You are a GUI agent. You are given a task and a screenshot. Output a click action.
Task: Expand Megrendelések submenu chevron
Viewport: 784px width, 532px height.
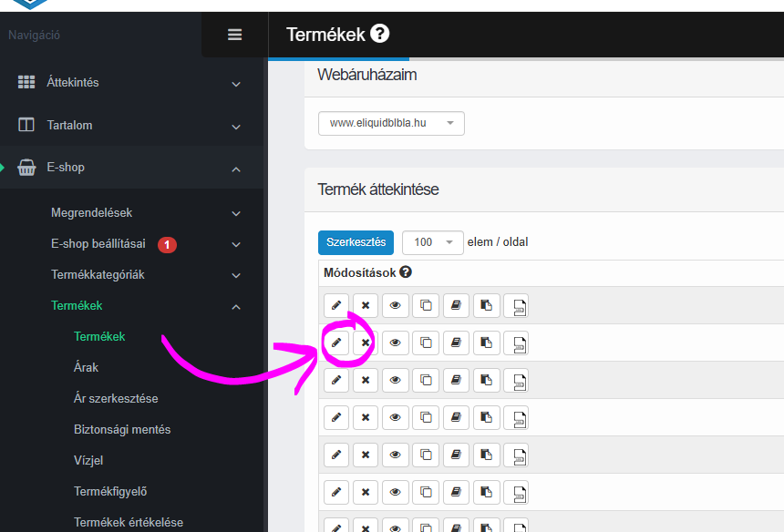(236, 213)
